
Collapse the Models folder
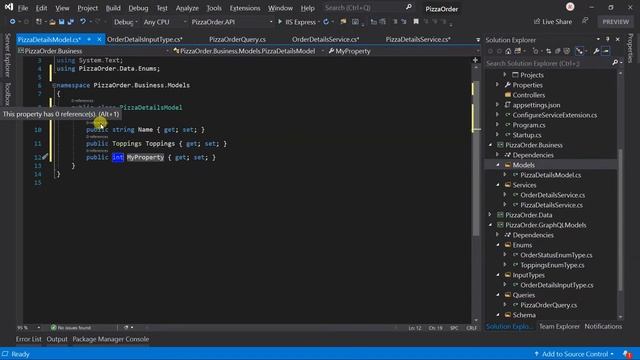pyautogui.click(x=498, y=165)
